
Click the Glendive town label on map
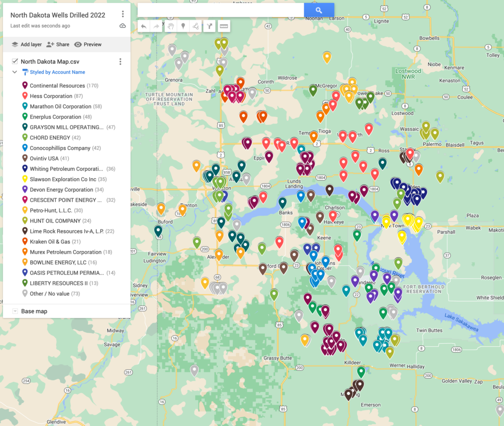56,422
